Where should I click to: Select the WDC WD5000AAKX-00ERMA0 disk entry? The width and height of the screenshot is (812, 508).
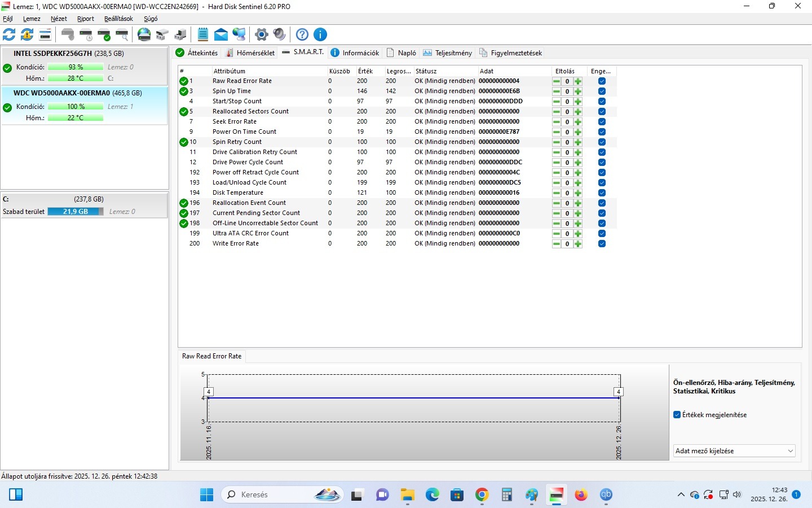[x=84, y=106]
